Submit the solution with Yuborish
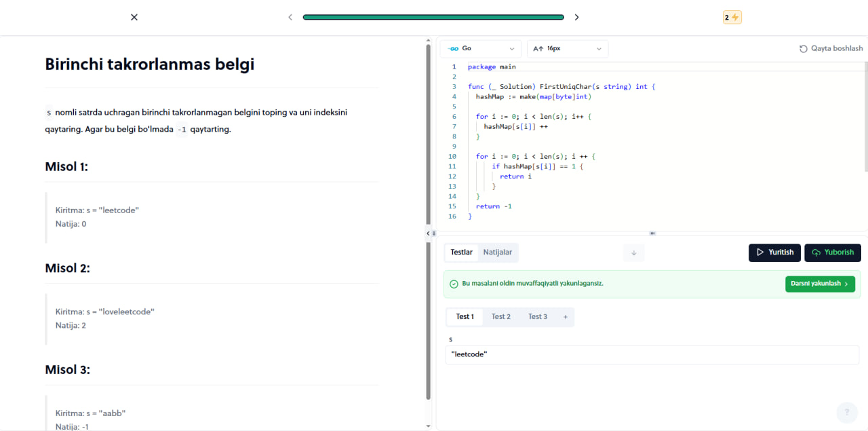This screenshot has width=868, height=431. pyautogui.click(x=833, y=252)
